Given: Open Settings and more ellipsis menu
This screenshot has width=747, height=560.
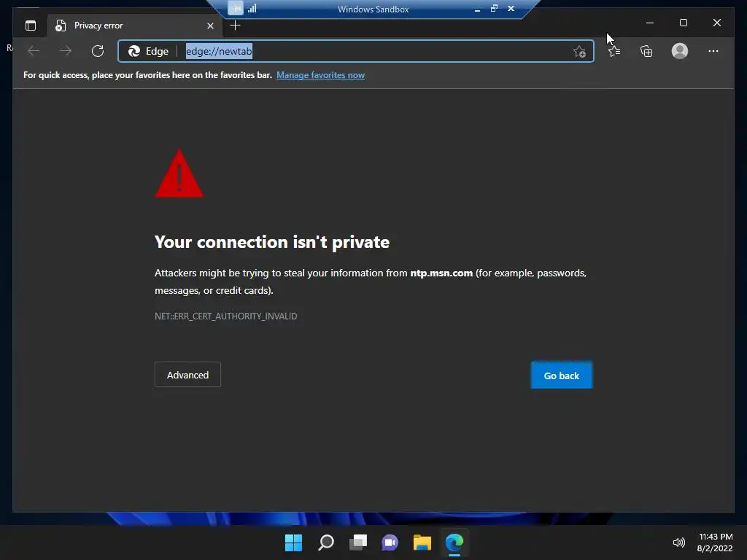Looking at the screenshot, I should (713, 51).
